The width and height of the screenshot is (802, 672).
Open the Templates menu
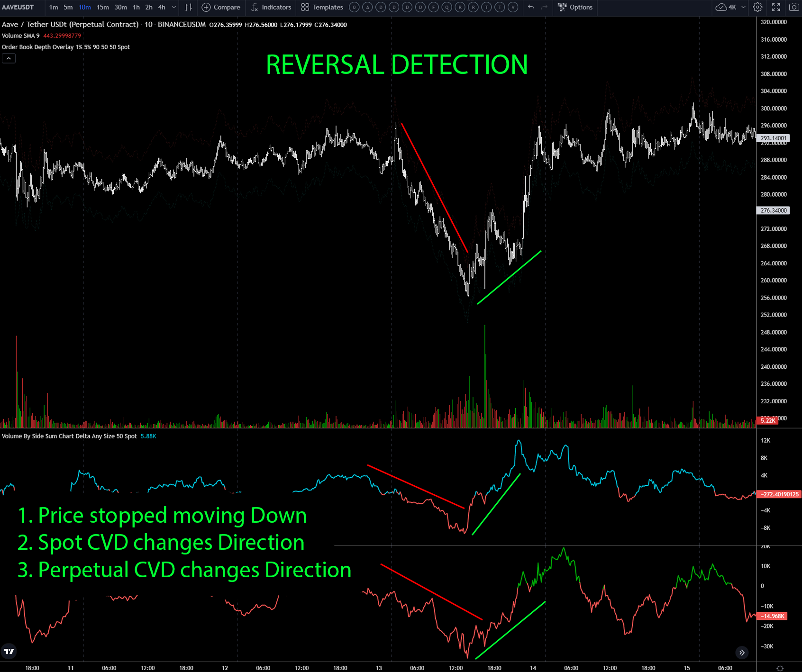322,7
